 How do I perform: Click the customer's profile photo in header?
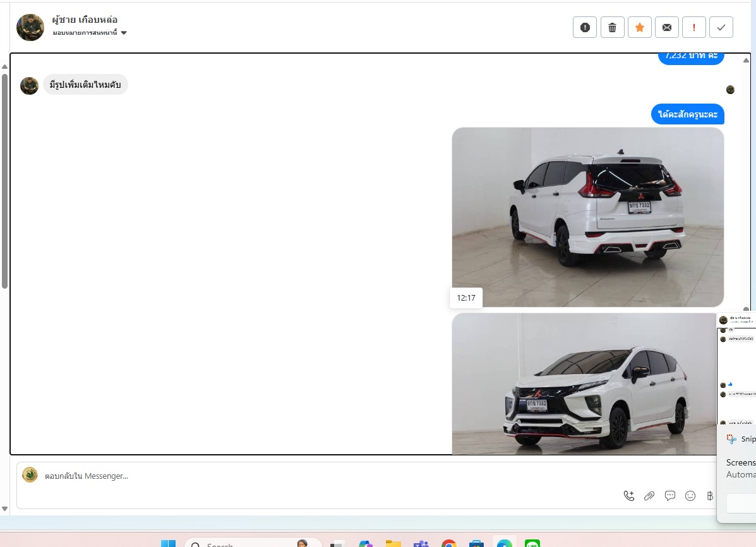[30, 27]
